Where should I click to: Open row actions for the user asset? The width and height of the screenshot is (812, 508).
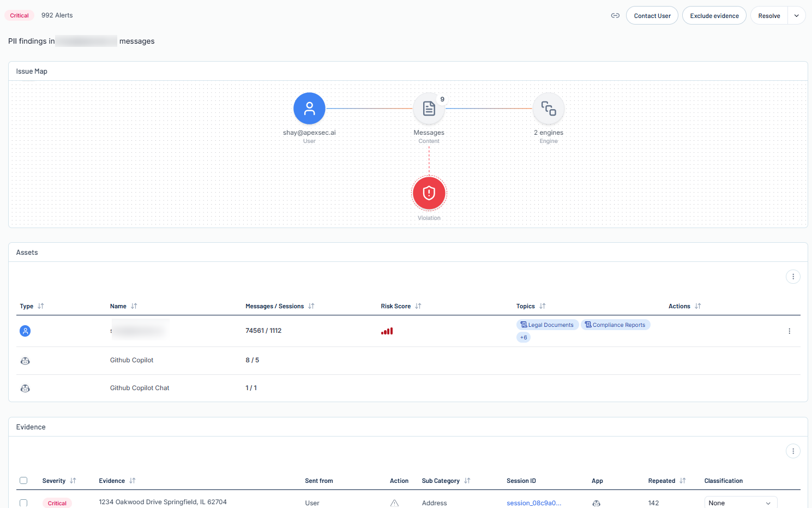pos(789,331)
